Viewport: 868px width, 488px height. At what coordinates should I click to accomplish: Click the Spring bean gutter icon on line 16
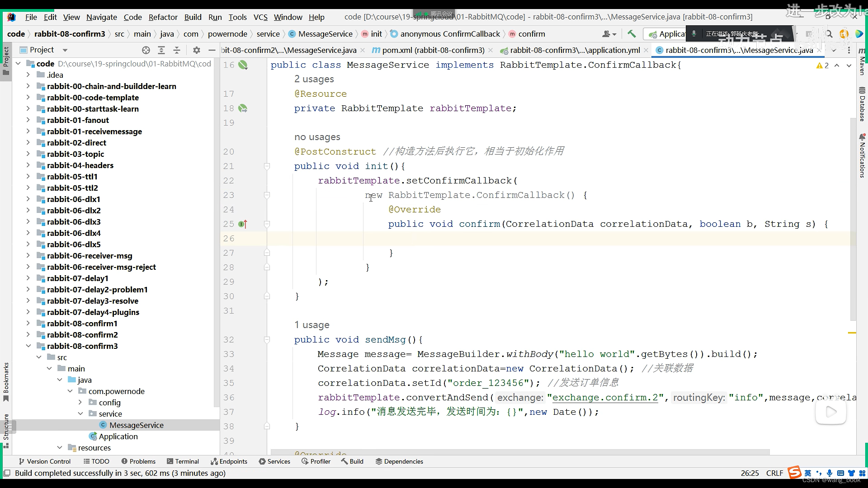coord(243,65)
